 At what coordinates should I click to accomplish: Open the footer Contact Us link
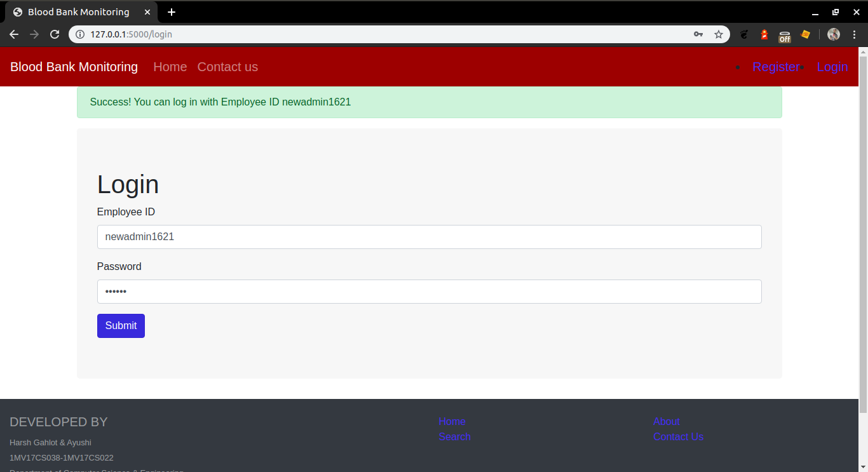point(678,437)
